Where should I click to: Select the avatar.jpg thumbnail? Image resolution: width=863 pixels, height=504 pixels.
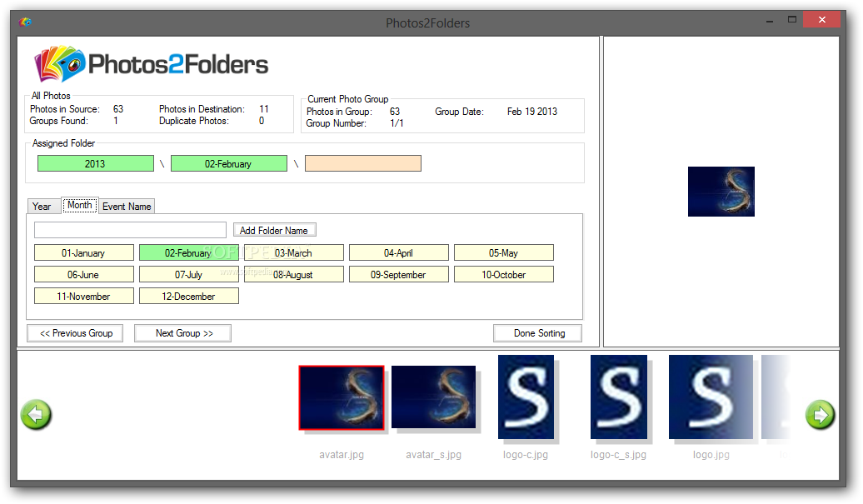click(x=342, y=398)
